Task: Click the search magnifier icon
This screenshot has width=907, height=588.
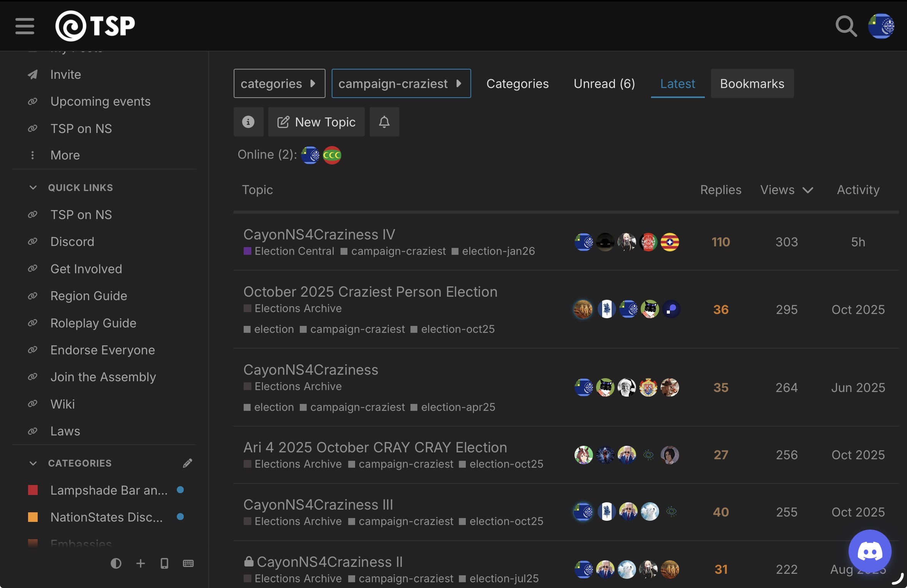Action: (846, 26)
